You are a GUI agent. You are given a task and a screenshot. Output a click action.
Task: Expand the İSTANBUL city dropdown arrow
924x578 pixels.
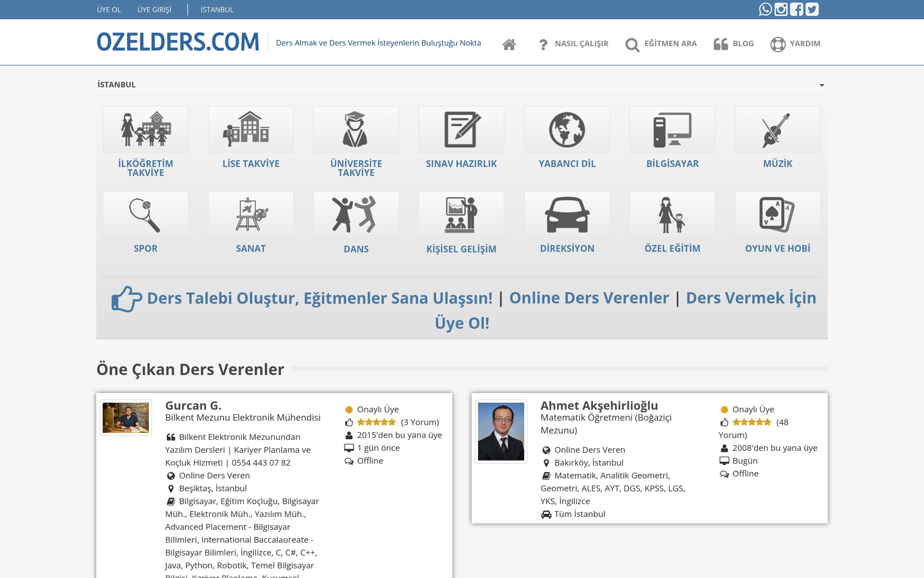pyautogui.click(x=821, y=85)
